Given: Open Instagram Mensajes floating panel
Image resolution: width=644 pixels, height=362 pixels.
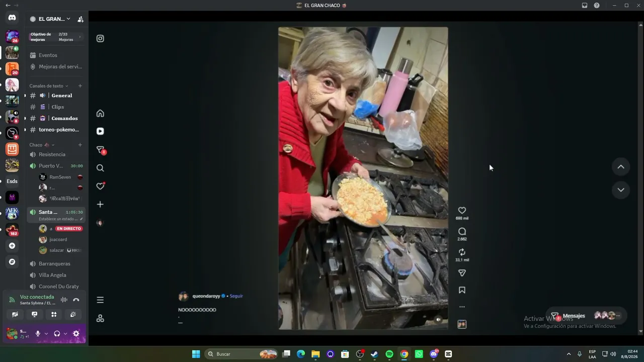Looking at the screenshot, I should coord(586,316).
